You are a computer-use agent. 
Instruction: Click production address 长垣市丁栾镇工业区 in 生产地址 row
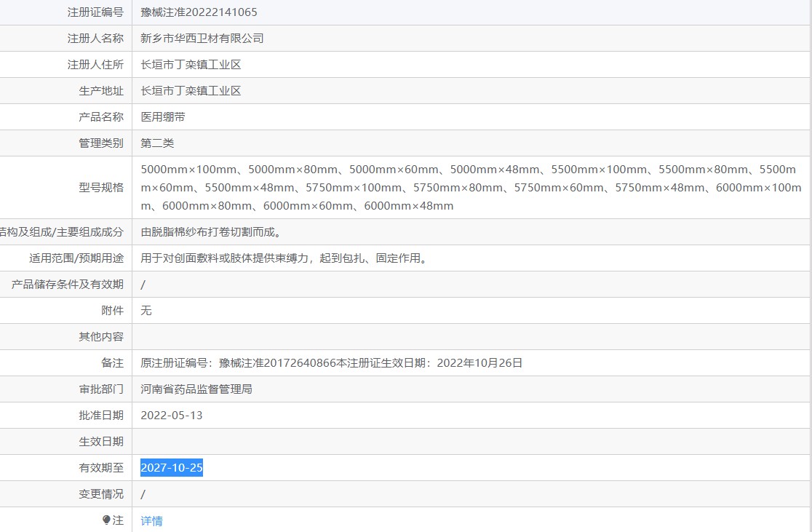tap(191, 91)
